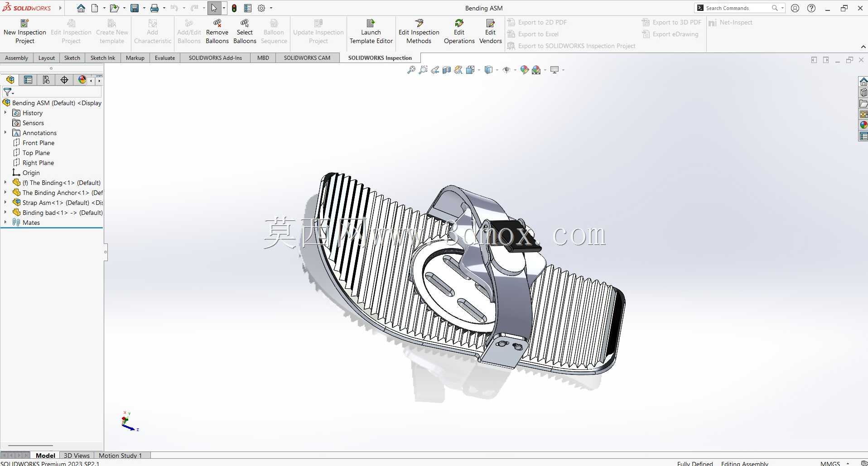Screen dimensions: 868x466
Task: Open PropertyManager tab icon
Action: click(x=28, y=80)
